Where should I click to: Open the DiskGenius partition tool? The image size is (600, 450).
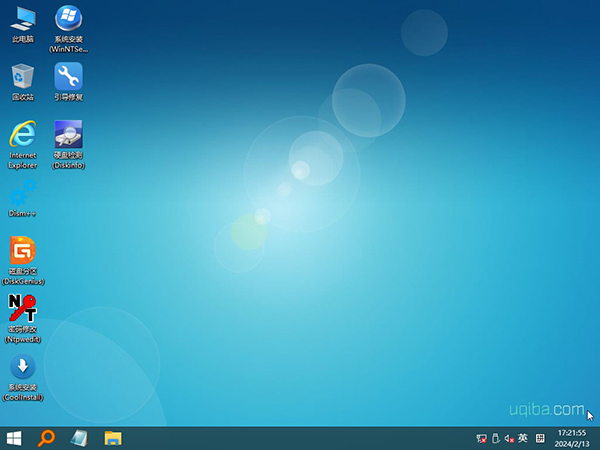(22, 250)
